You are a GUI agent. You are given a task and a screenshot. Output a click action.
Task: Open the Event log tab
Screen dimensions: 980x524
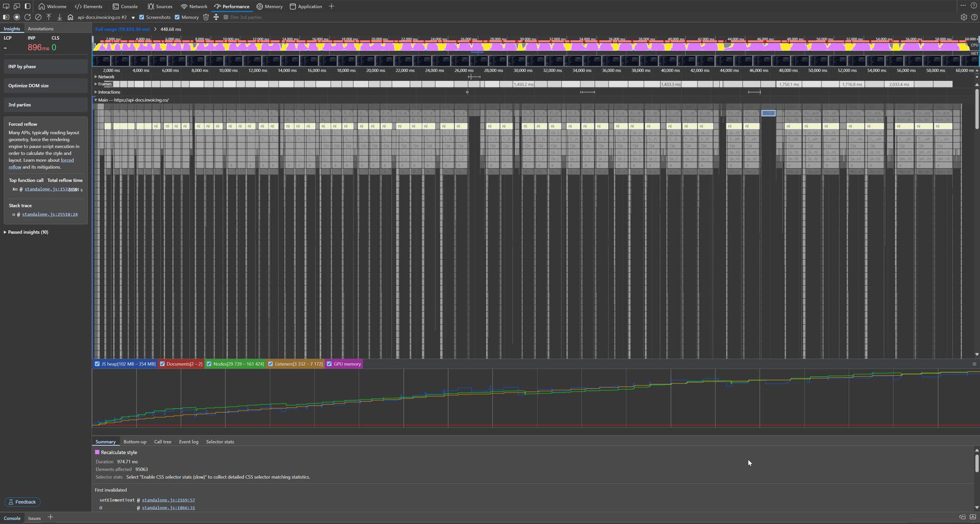point(188,442)
